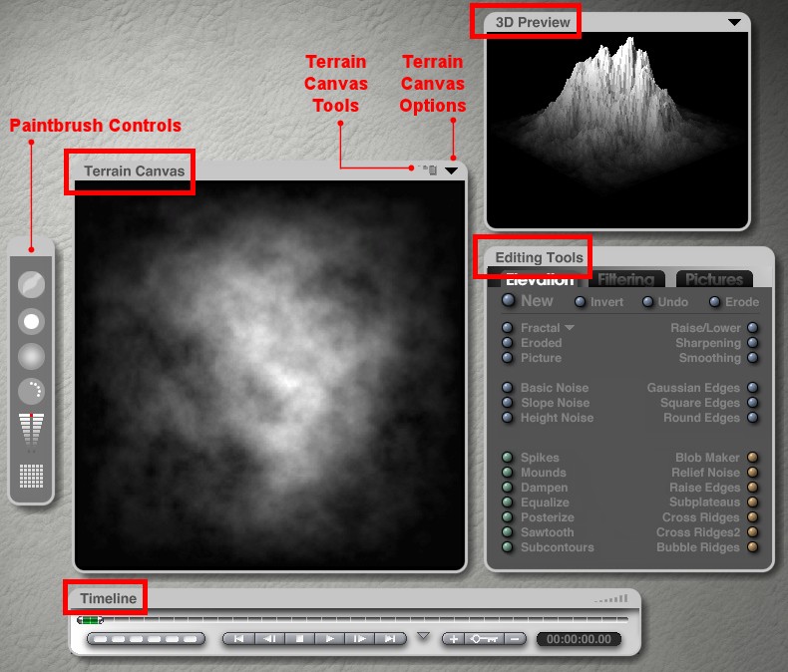The height and width of the screenshot is (672, 788).
Task: Open the grid selection icon in Paintbrush Controls
Action: click(32, 476)
